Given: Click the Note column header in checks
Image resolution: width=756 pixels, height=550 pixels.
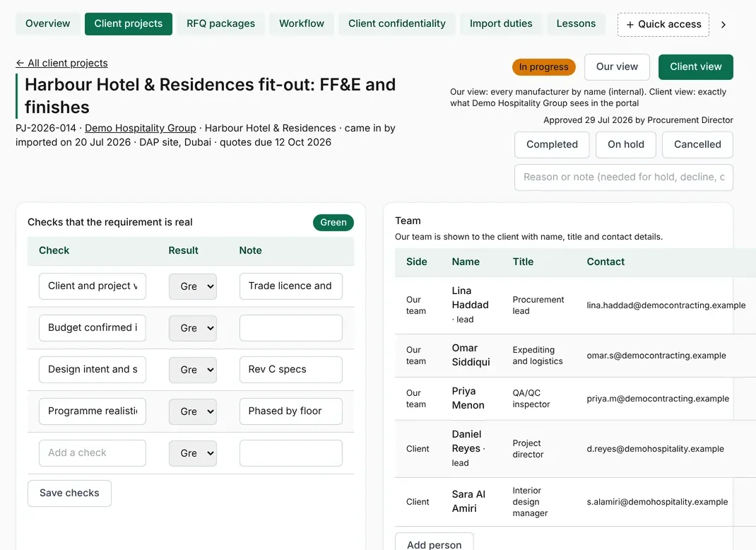Looking at the screenshot, I should [250, 250].
